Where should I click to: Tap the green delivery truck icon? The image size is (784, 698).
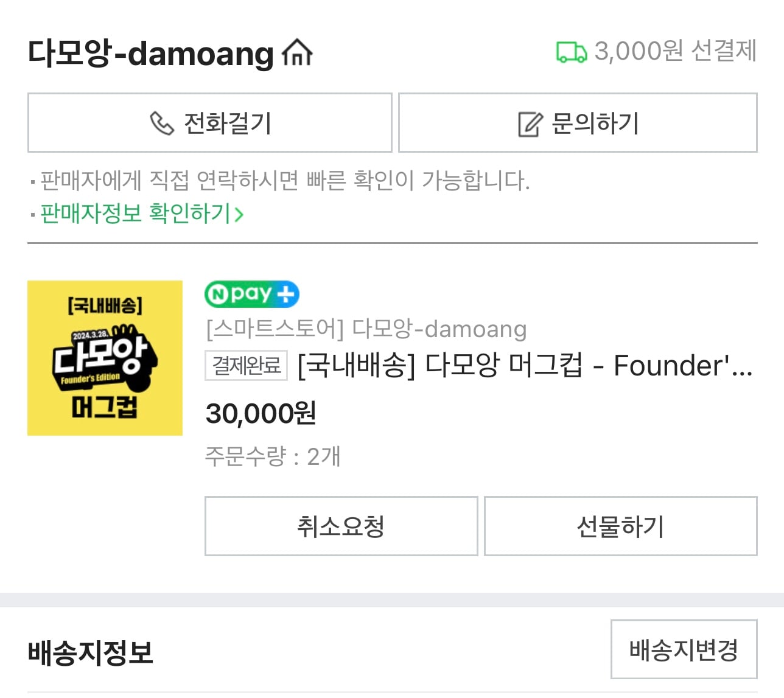[572, 52]
